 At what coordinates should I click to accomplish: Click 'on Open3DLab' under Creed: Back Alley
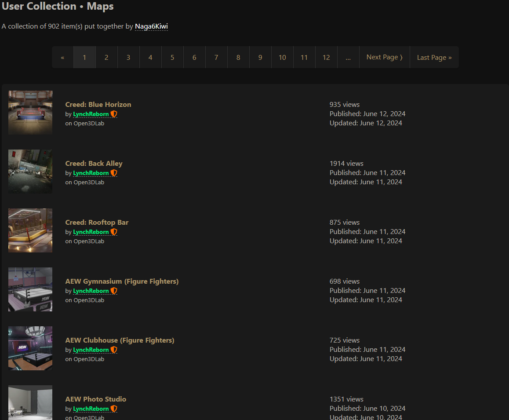85,182
